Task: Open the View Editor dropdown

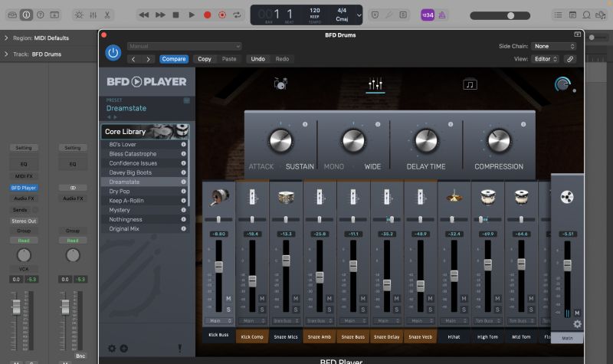Action: pyautogui.click(x=546, y=59)
